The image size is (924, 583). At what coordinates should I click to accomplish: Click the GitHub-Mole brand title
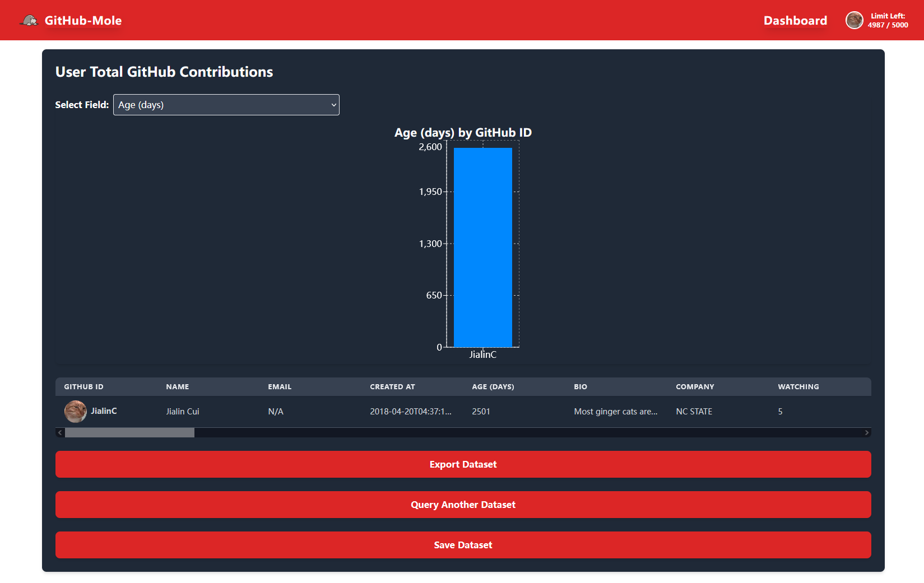(83, 21)
